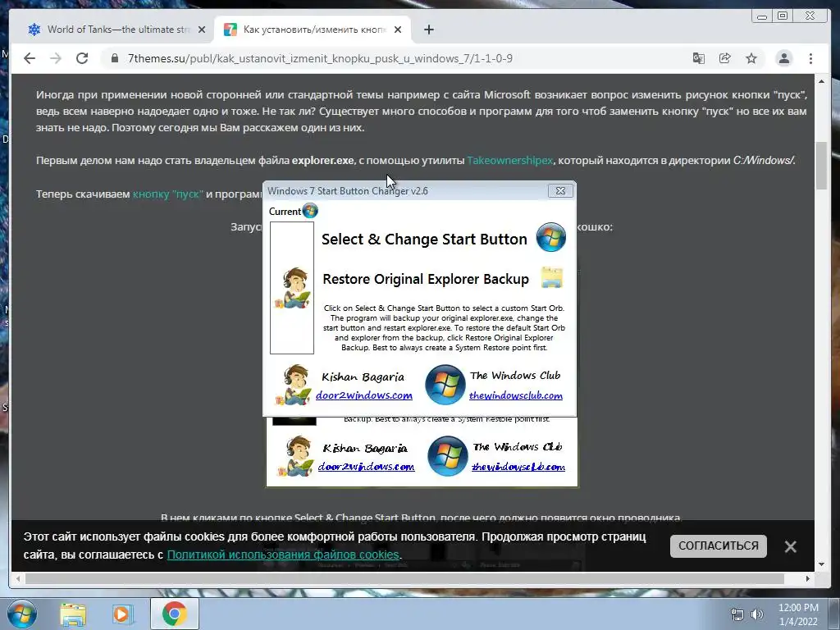Click the italic C:/Windows/ directory text
840x630 pixels.
pyautogui.click(x=764, y=160)
